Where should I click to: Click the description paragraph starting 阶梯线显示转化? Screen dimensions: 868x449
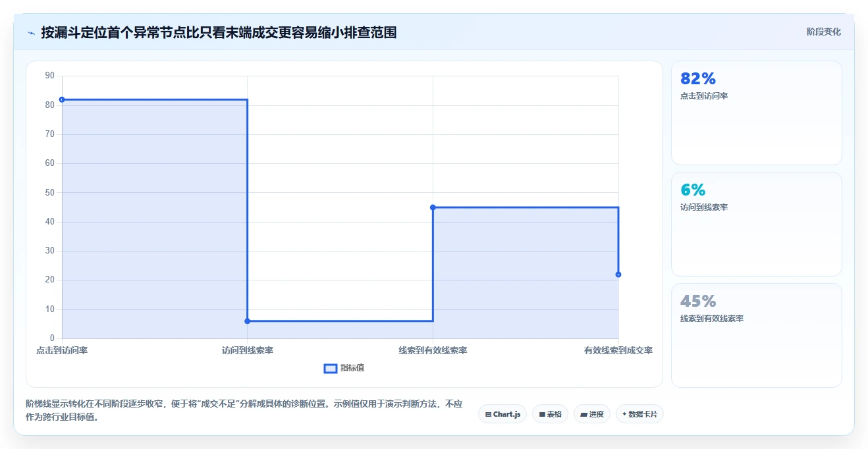pos(244,410)
